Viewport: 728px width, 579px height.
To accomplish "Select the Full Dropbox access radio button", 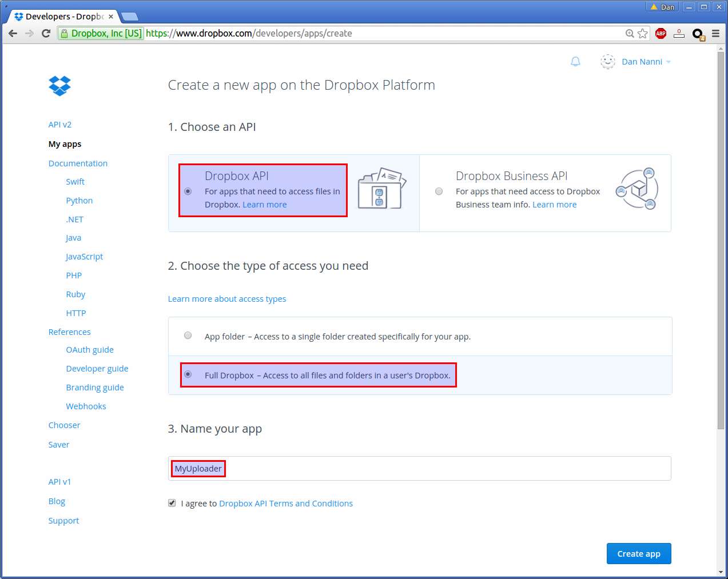I will tap(188, 374).
